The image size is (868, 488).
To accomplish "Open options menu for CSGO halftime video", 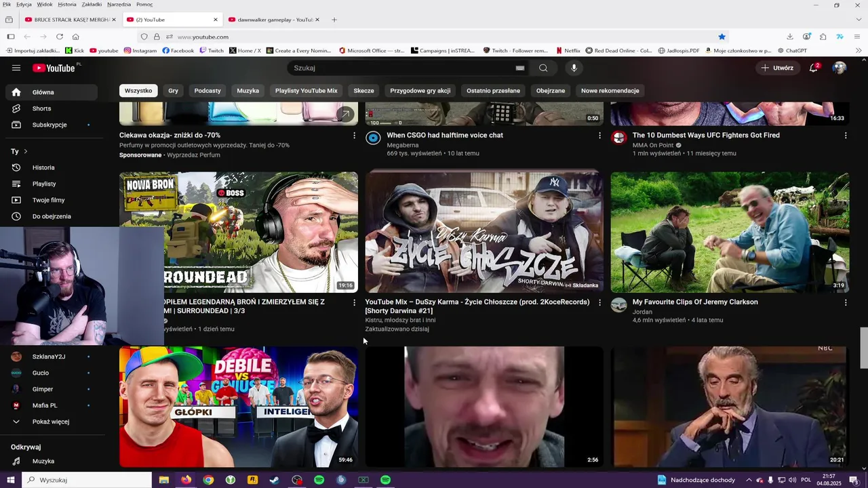I will coord(599,136).
